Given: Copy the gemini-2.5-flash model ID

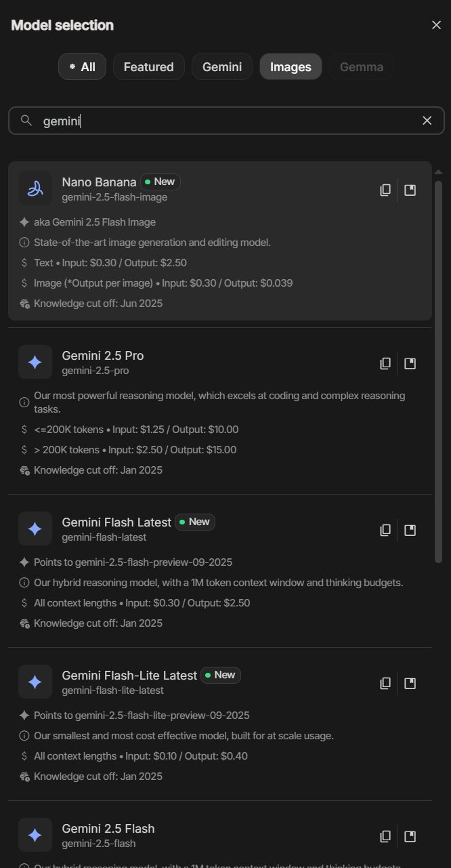Looking at the screenshot, I should 385,837.
